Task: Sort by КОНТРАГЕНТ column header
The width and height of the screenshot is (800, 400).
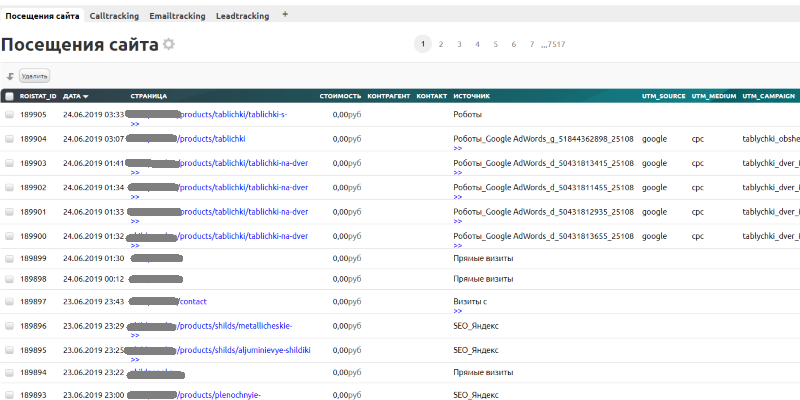Action: pos(389,96)
